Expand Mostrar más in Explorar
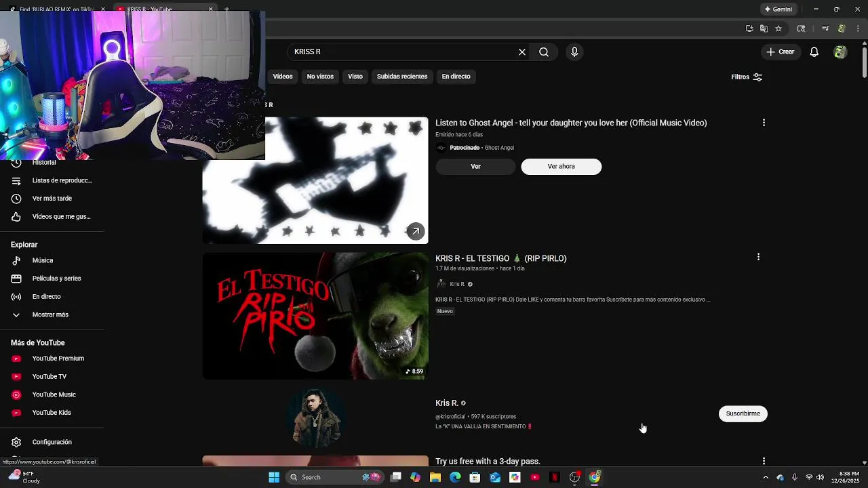Screen dimensions: 868x488 pyautogui.click(x=51, y=314)
